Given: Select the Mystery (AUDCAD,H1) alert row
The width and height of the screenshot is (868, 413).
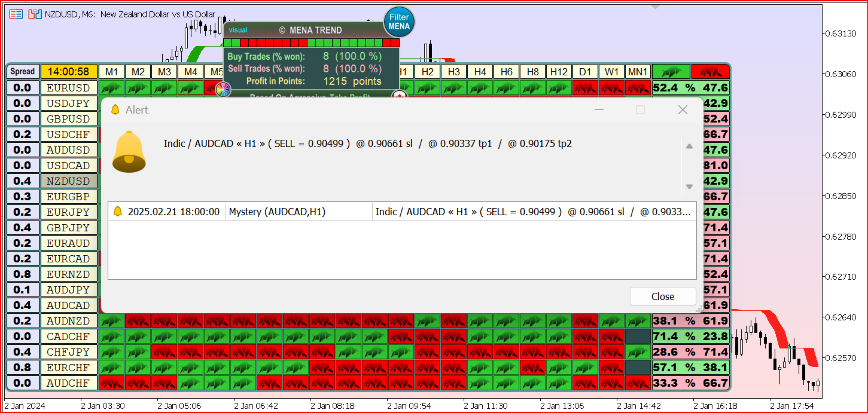Looking at the screenshot, I should click(x=277, y=212).
